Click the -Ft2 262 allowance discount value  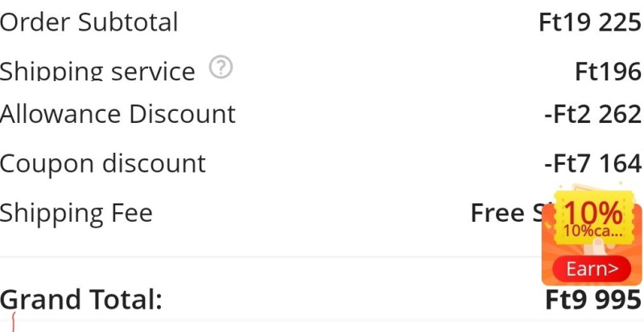592,115
